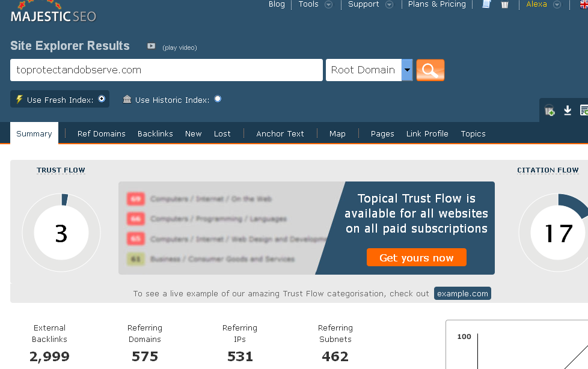Click the UK flag language icon
This screenshot has width=588, height=369.
click(x=584, y=4)
